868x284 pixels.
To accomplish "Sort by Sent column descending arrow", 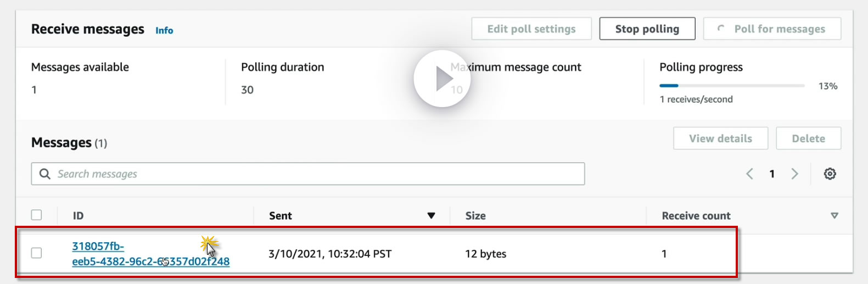I will point(431,216).
